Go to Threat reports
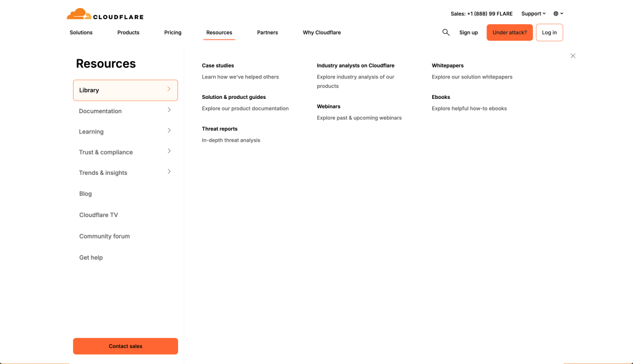This screenshot has width=633, height=364. [x=219, y=129]
